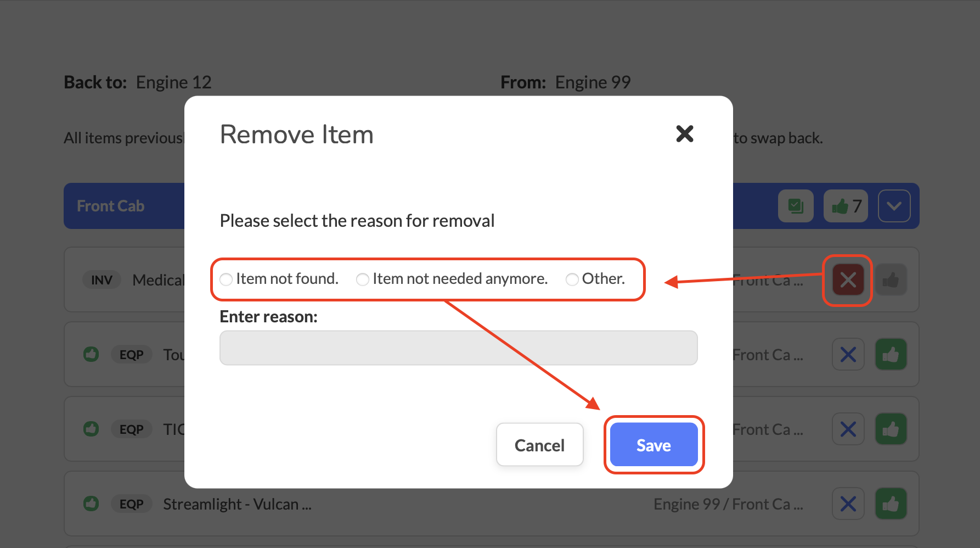The image size is (980, 548).
Task: Click the red X remove icon on Medical row
Action: pos(848,280)
